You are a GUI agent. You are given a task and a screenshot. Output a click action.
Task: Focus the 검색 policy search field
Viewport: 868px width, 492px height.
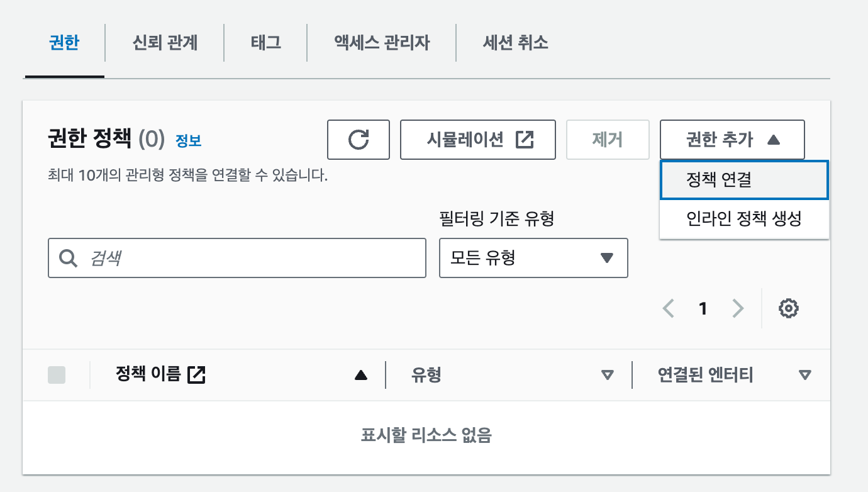click(x=237, y=258)
